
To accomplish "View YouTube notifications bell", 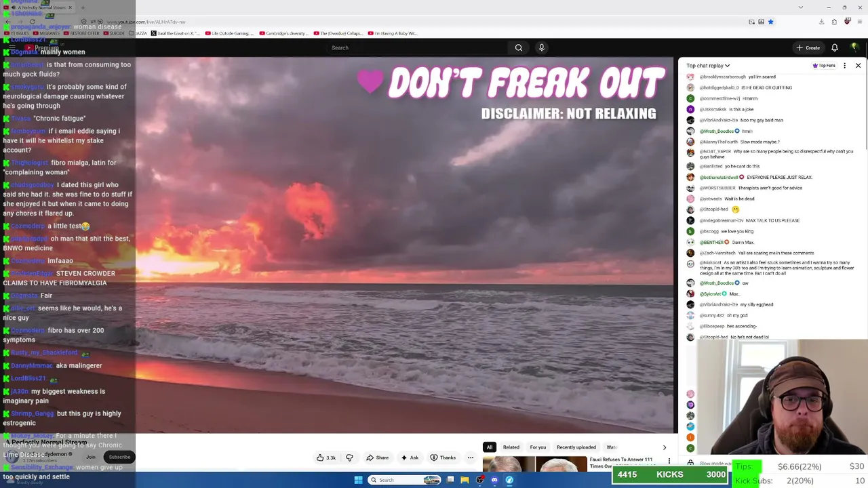I will point(835,47).
